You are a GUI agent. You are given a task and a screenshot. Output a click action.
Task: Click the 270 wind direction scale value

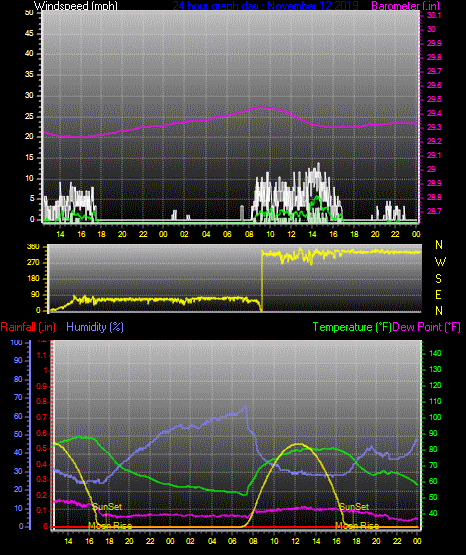[33, 263]
